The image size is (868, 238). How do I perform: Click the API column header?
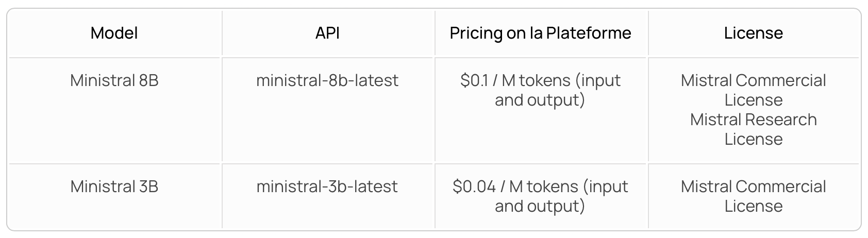coord(327,33)
